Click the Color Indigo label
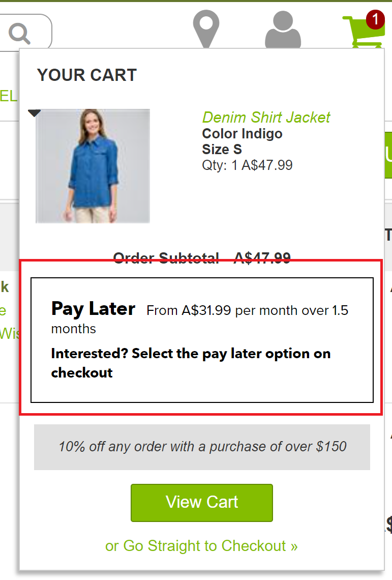 tap(242, 134)
